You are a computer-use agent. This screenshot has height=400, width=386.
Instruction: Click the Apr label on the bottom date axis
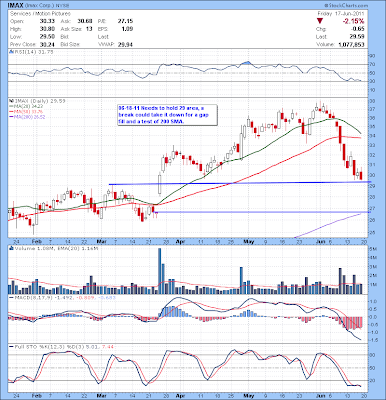(180, 396)
